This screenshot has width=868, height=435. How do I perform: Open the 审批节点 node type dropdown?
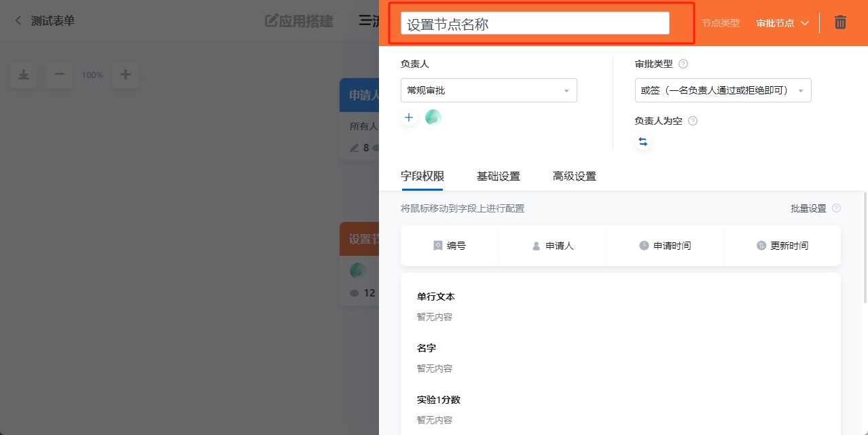click(x=782, y=22)
